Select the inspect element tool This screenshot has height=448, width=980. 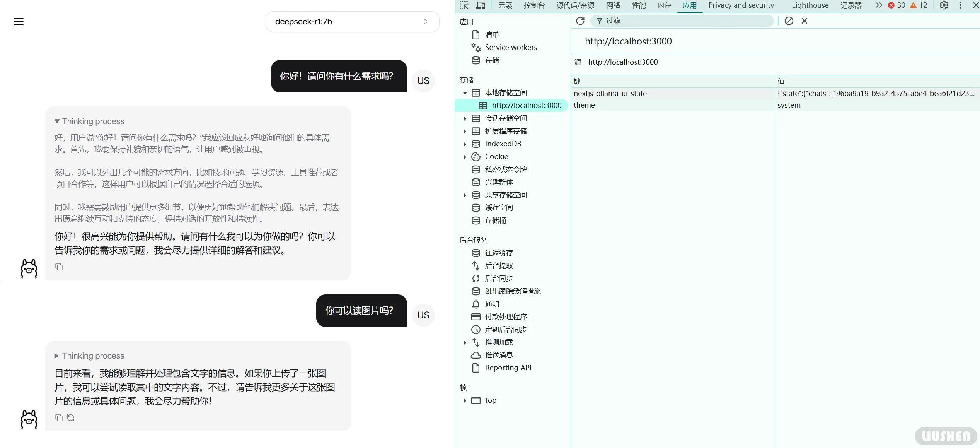[464, 5]
